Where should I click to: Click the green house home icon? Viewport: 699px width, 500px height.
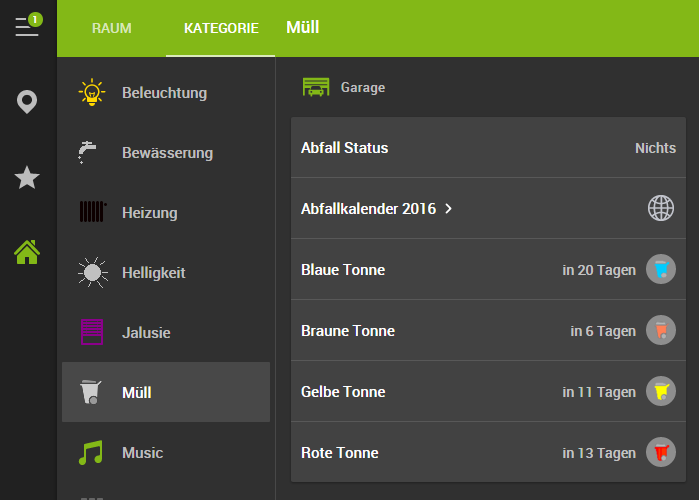point(27,252)
